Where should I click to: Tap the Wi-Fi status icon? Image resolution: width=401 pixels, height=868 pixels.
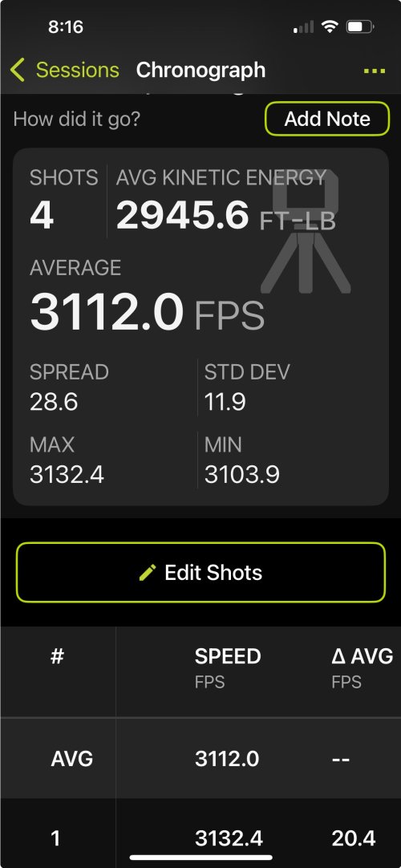[x=330, y=26]
